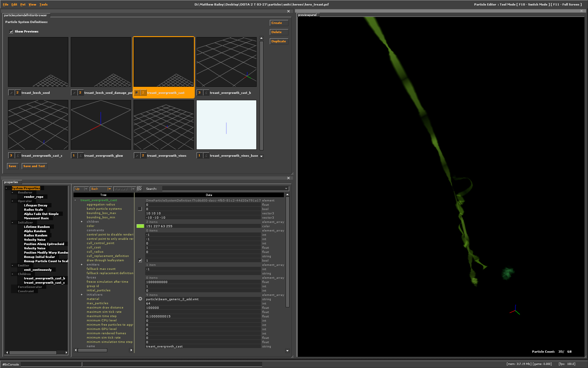Click the 1 badge beside treant_overgrowth_vines_base
Image resolution: width=588 pixels, height=368 pixels.
[199, 155]
